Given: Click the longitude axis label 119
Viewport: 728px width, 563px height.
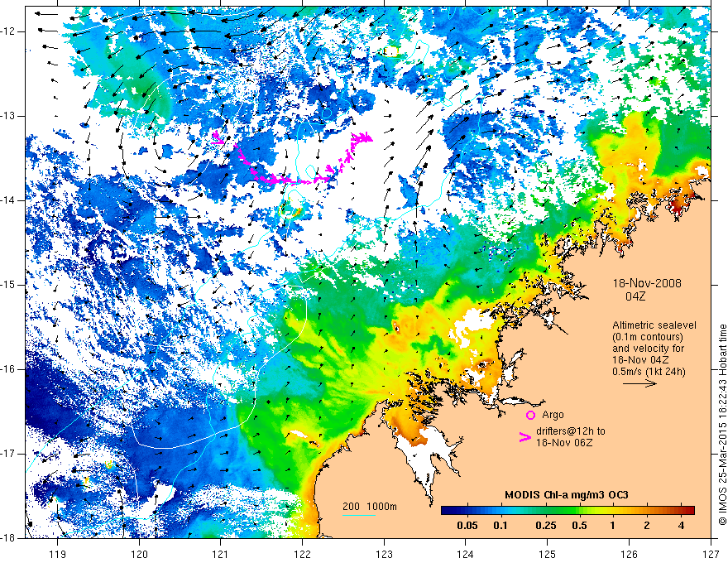Looking at the screenshot, I should coord(58,554).
